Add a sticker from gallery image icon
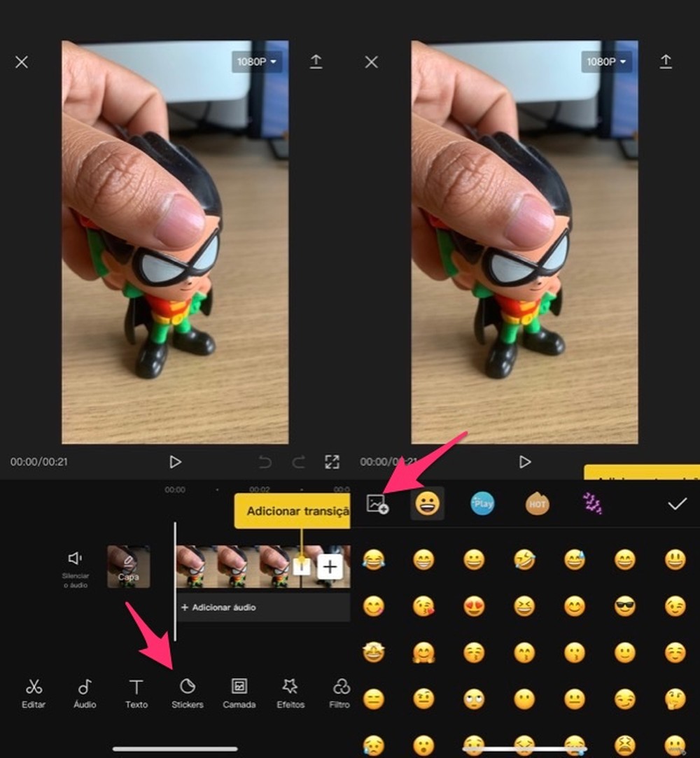 point(377,504)
